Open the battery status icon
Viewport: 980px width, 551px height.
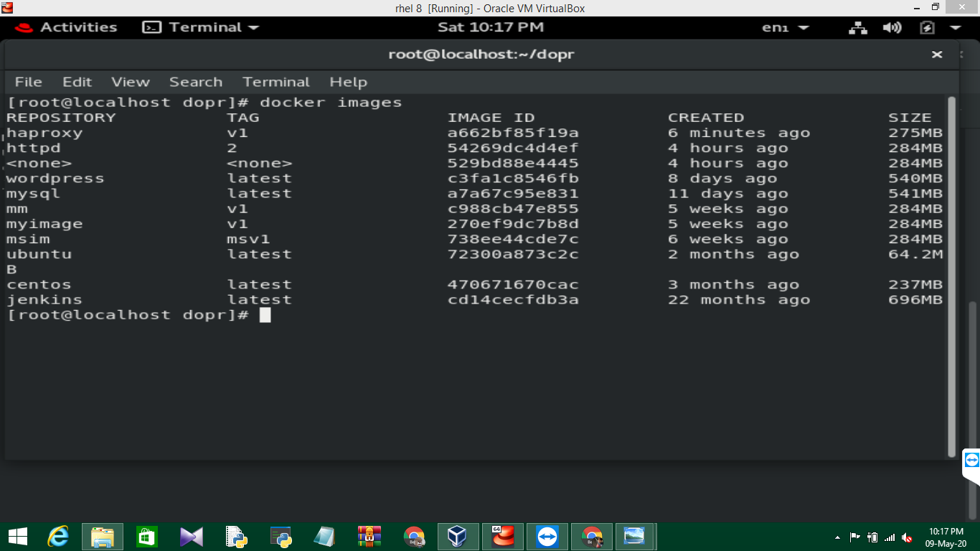point(928,29)
